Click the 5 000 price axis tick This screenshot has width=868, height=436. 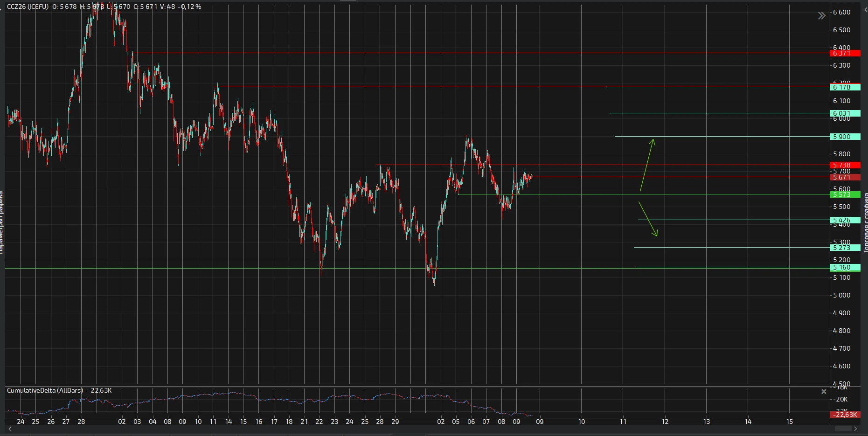point(842,295)
